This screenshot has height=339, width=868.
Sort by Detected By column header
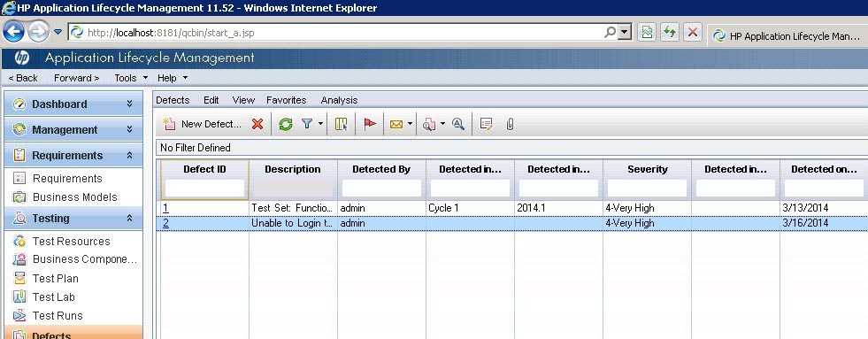(381, 170)
